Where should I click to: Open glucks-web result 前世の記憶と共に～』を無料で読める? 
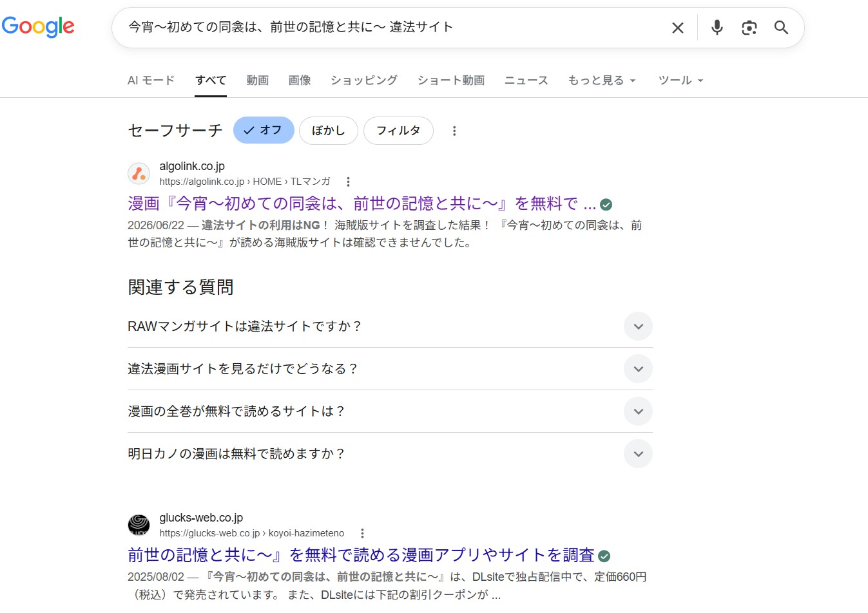(x=361, y=555)
